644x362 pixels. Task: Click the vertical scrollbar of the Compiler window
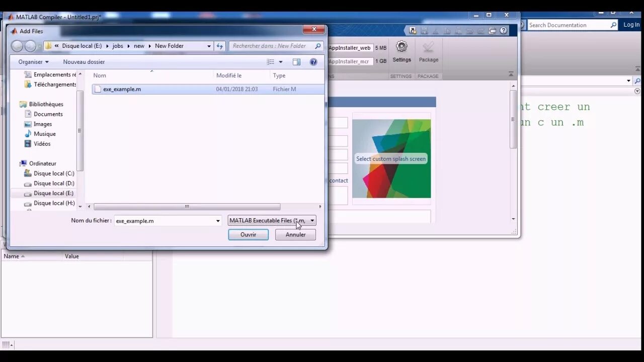(513, 119)
